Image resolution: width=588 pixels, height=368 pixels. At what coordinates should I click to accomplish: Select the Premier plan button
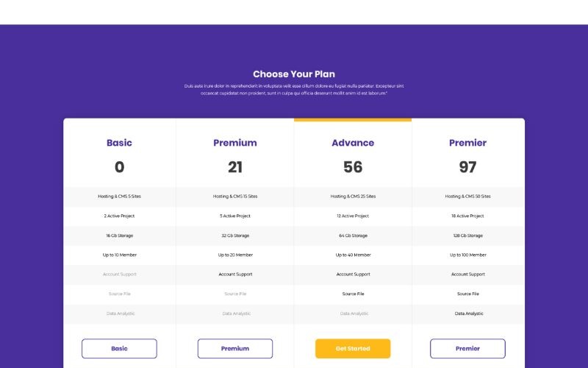[x=467, y=348]
